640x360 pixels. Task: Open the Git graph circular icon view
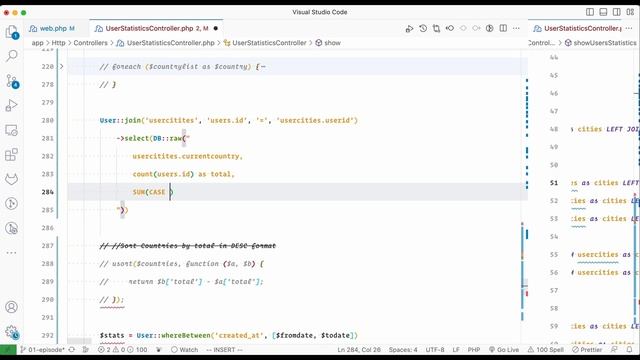[x=12, y=204]
